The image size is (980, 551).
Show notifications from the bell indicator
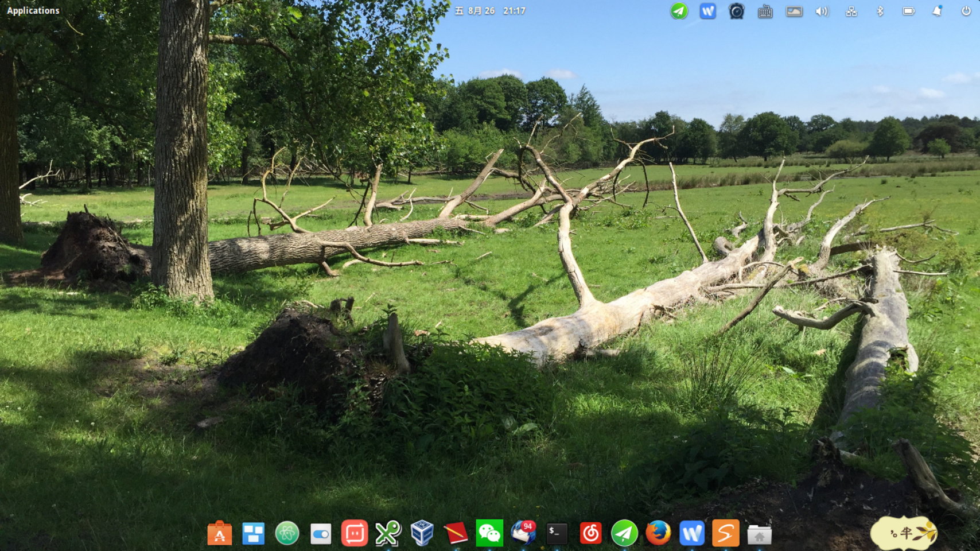pyautogui.click(x=938, y=10)
